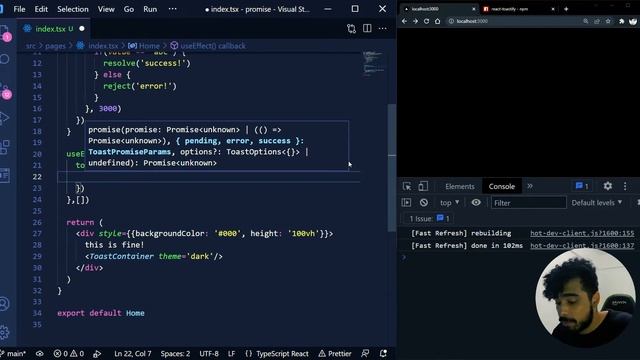640x360 pixels.
Task: Open the Edit menu
Action: (x=41, y=9)
